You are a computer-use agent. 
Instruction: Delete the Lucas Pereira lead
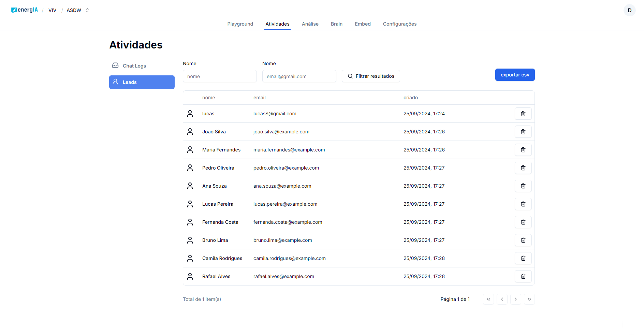click(x=523, y=204)
